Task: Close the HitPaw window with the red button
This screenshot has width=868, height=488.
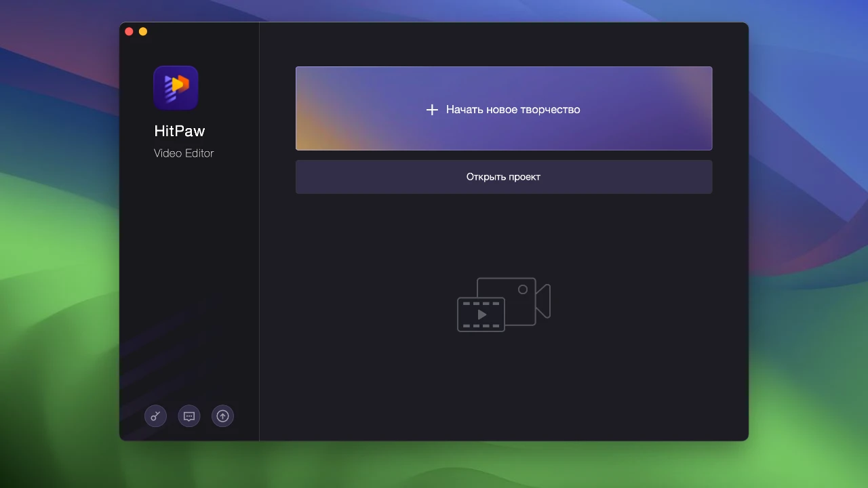Action: [x=129, y=31]
